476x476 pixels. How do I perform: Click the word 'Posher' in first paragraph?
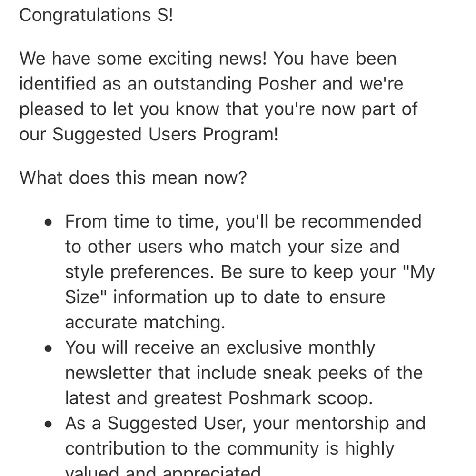[x=287, y=84]
